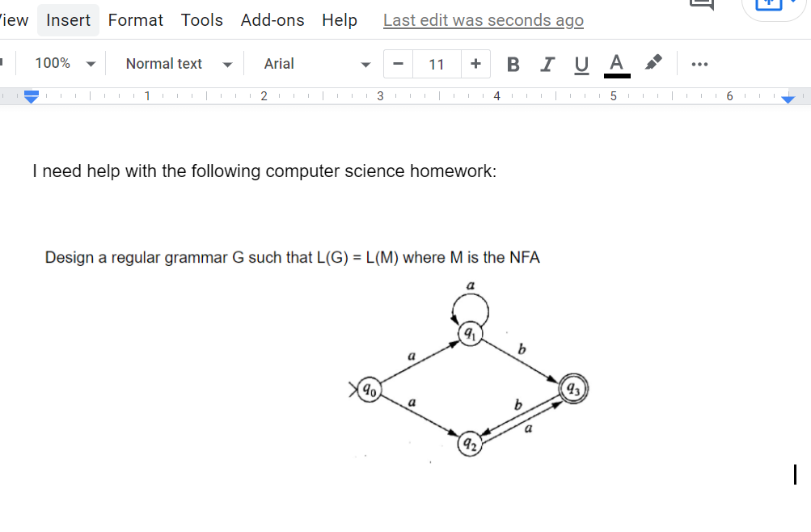Open the text color picker
This screenshot has width=811, height=532.
tap(615, 63)
